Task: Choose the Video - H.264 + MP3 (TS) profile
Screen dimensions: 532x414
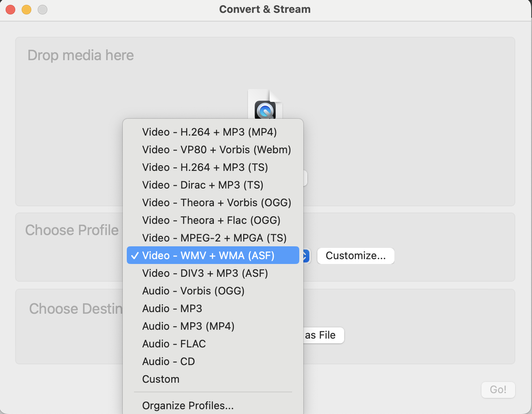Action: [x=205, y=167]
